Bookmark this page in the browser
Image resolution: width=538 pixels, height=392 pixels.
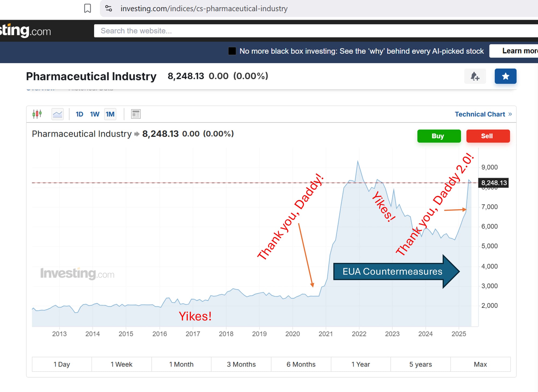coord(87,8)
